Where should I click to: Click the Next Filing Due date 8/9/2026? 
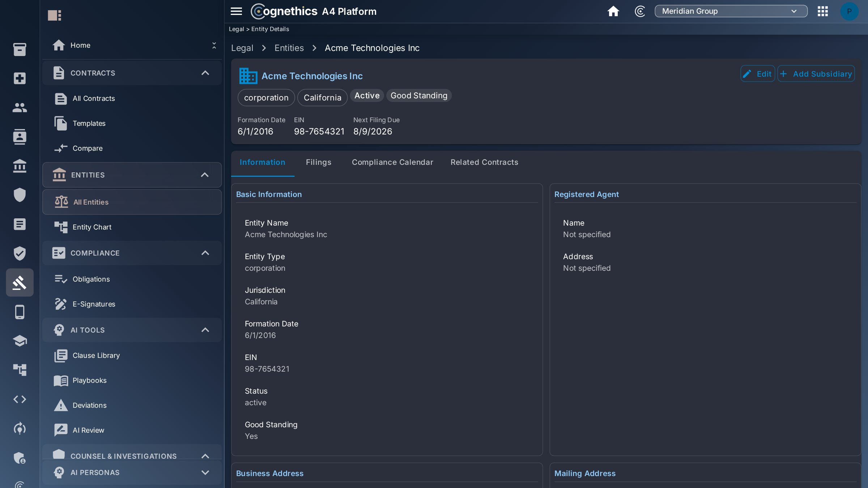(373, 131)
